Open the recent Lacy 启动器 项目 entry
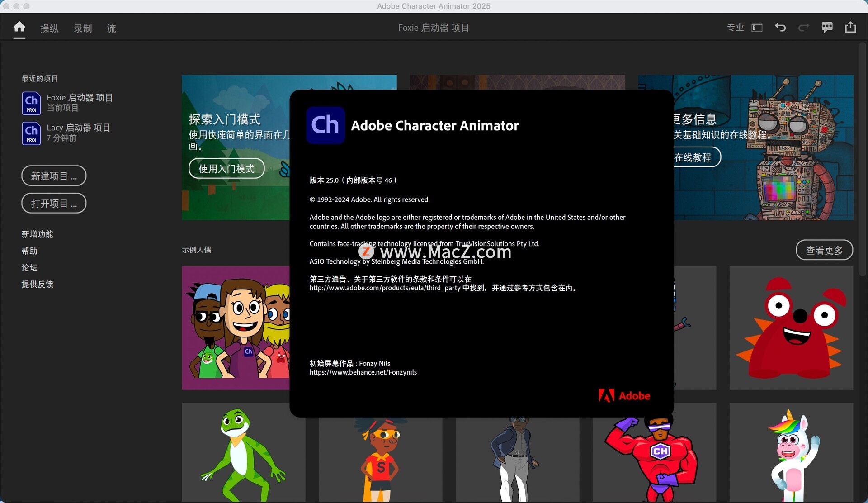The image size is (868, 503). pyautogui.click(x=66, y=133)
